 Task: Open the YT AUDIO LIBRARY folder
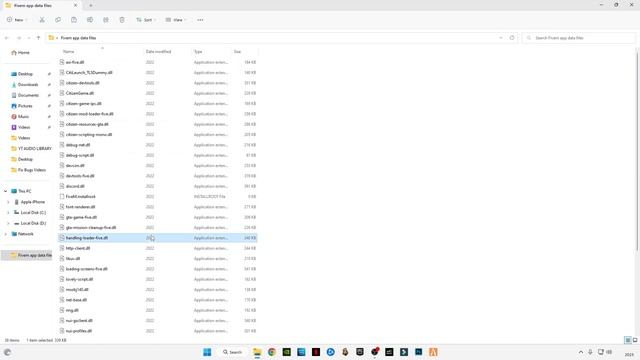pyautogui.click(x=31, y=149)
